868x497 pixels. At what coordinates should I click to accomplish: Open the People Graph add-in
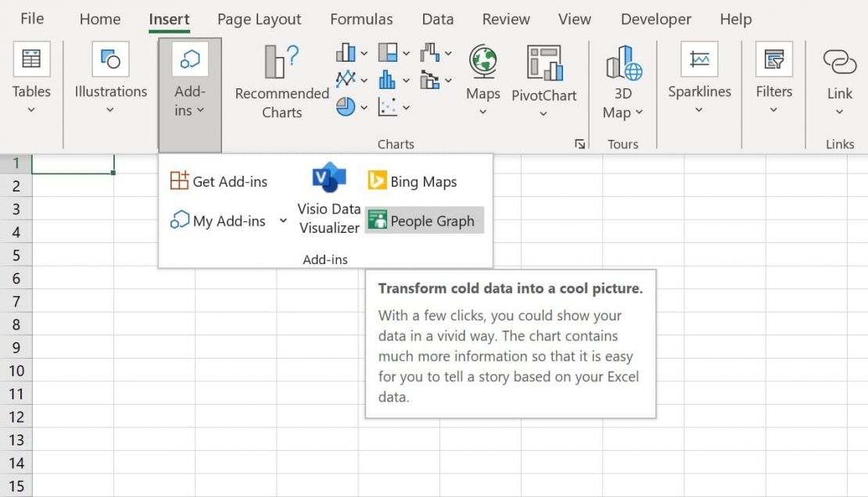(x=424, y=221)
